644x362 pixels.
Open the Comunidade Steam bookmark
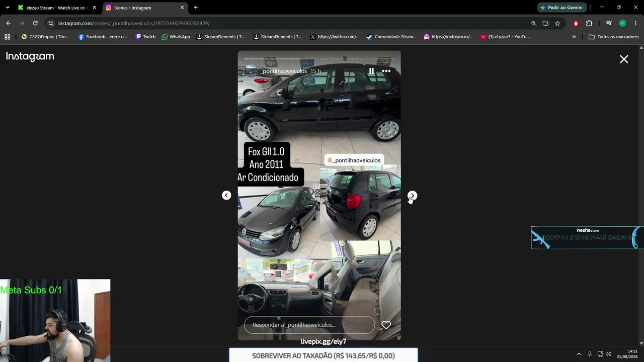click(391, 37)
